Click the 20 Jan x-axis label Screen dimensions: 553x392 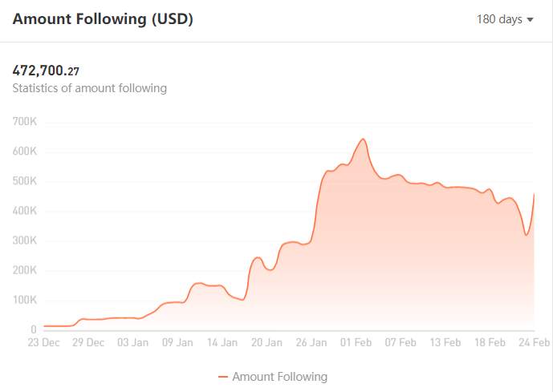point(266,342)
